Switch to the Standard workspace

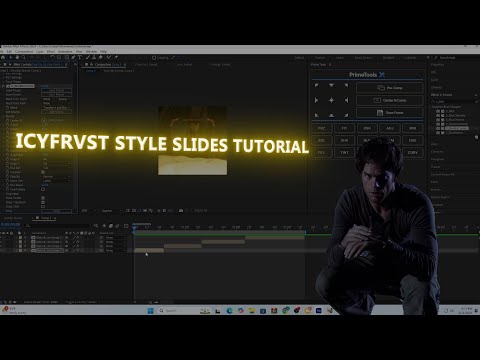(x=388, y=58)
